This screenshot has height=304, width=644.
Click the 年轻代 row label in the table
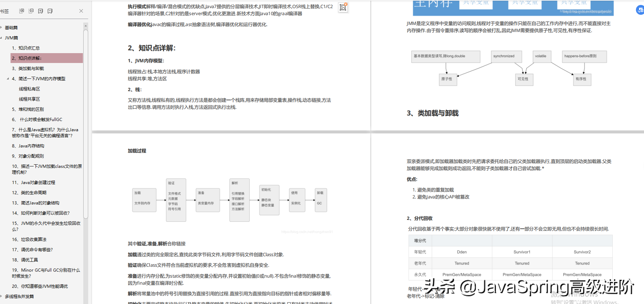coord(420,252)
